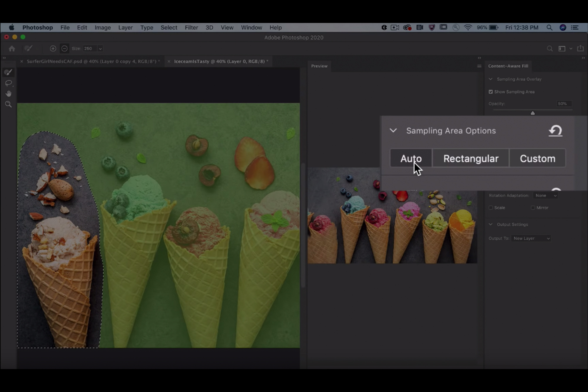Open the Layer menu
The height and width of the screenshot is (392, 588).
(x=126, y=27)
